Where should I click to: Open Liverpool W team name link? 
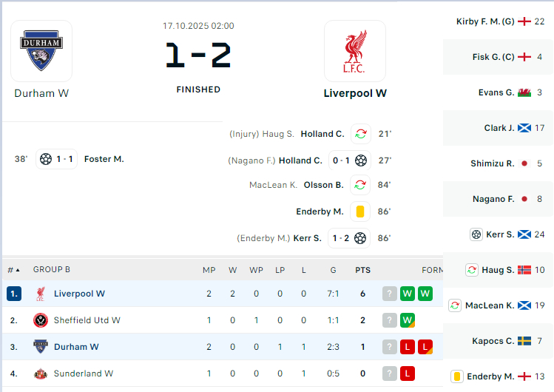(355, 93)
